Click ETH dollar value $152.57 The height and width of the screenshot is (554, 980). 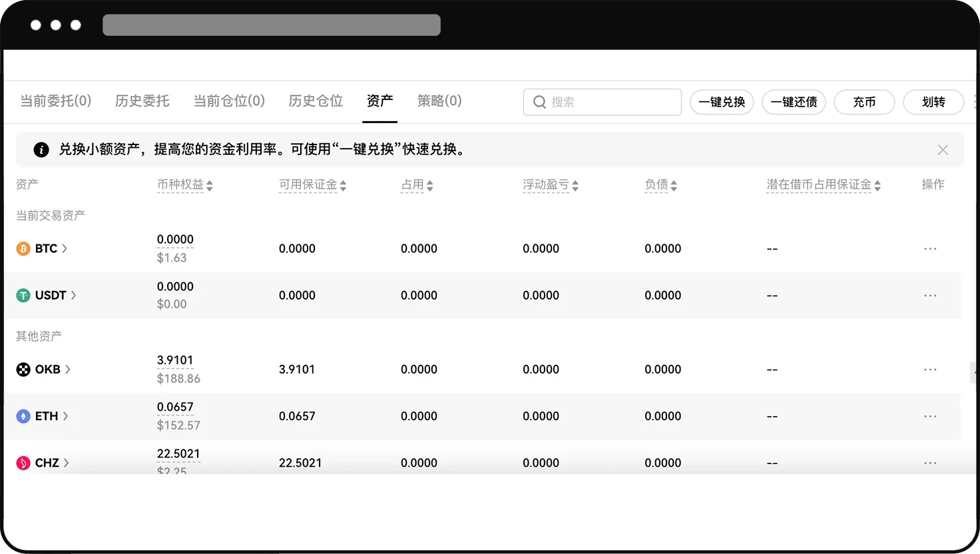point(178,425)
